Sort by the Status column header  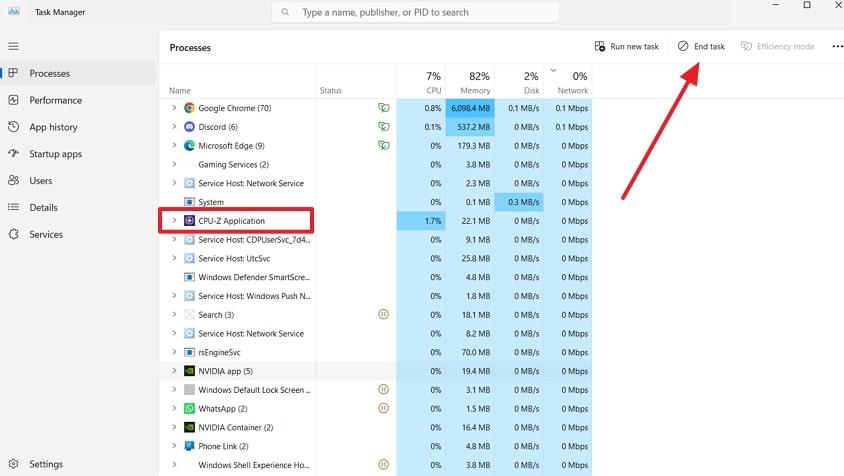point(356,81)
